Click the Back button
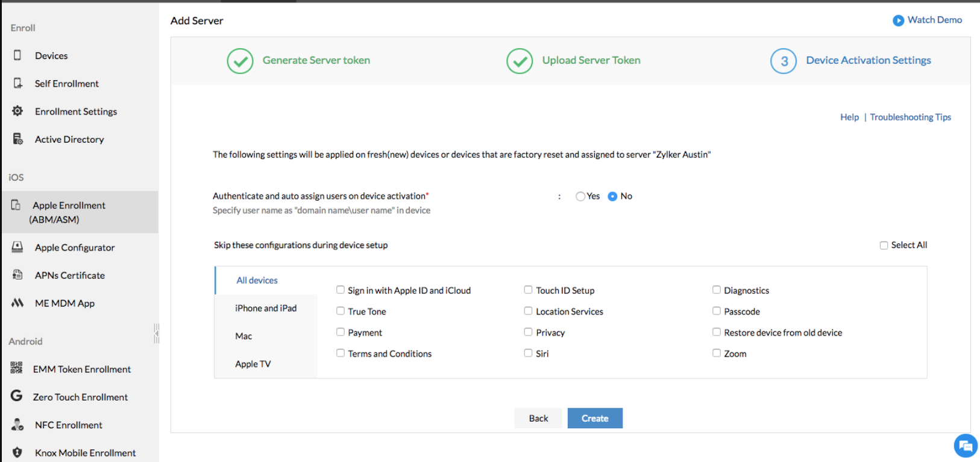This screenshot has height=462, width=980. point(538,418)
